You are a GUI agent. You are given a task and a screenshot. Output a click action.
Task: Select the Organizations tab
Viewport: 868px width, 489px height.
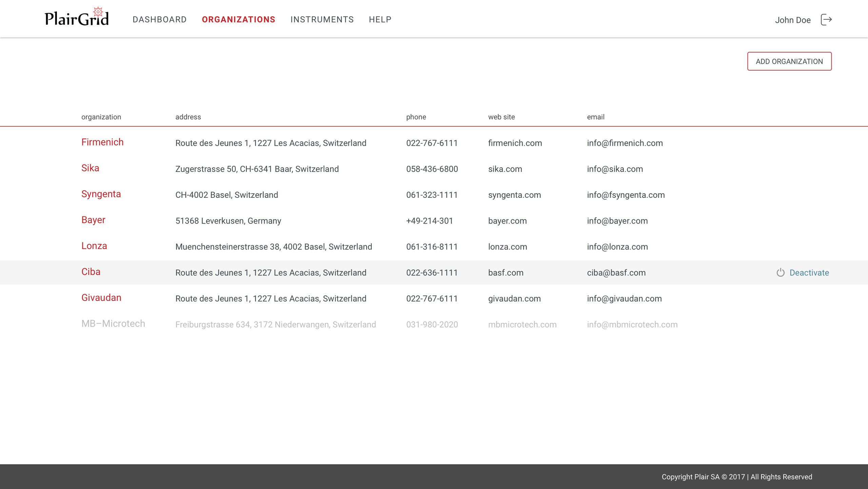pyautogui.click(x=239, y=20)
